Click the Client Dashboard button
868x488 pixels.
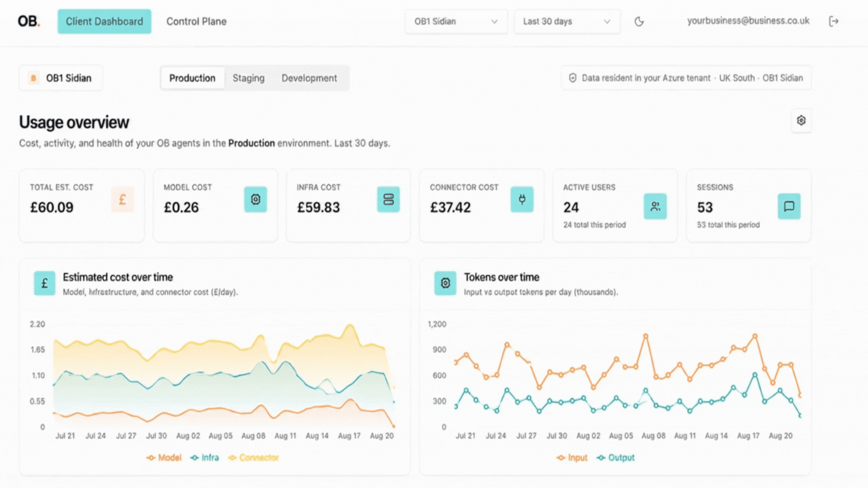pyautogui.click(x=104, y=21)
